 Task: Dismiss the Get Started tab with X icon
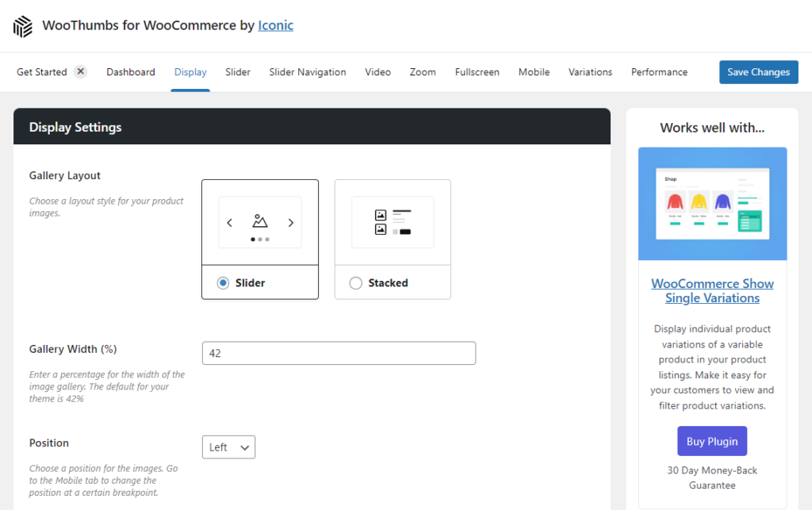click(80, 71)
